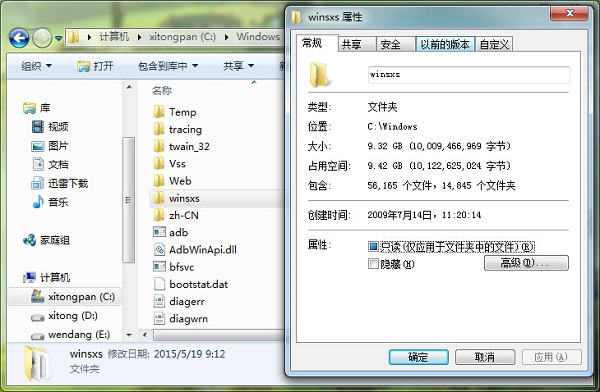Click the 图片 library icon
Image resolution: width=600 pixels, height=392 pixels.
[x=38, y=146]
